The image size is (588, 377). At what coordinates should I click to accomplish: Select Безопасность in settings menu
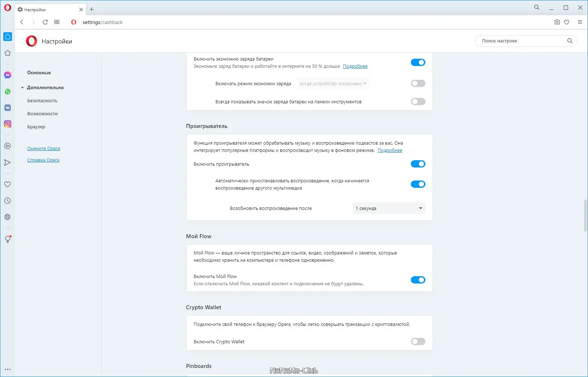point(42,100)
